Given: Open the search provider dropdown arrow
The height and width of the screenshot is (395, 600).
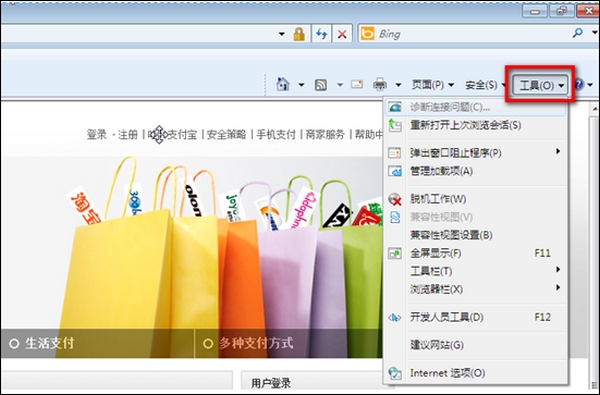Looking at the screenshot, I should point(594,34).
